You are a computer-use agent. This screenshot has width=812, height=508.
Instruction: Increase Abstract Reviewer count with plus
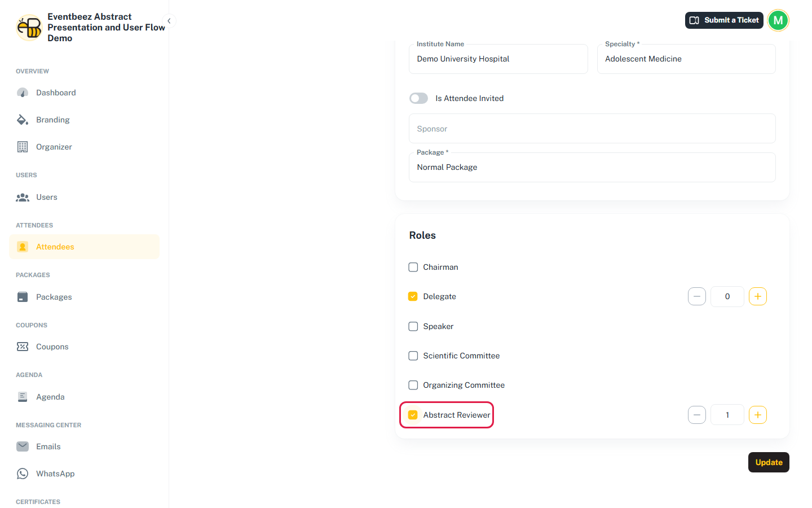(758, 415)
